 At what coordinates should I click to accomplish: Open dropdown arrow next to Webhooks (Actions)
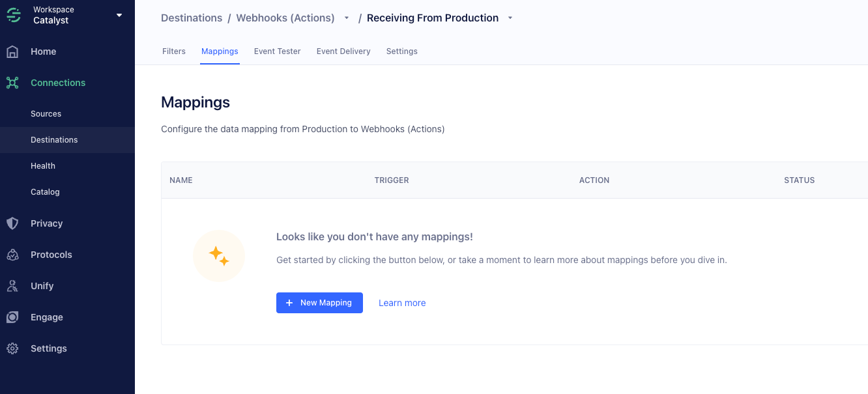347,18
